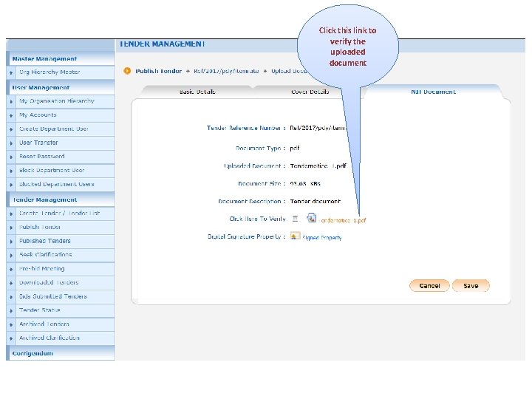Click arrow bullet beside Create Department User
The image size is (532, 399).
11,129
